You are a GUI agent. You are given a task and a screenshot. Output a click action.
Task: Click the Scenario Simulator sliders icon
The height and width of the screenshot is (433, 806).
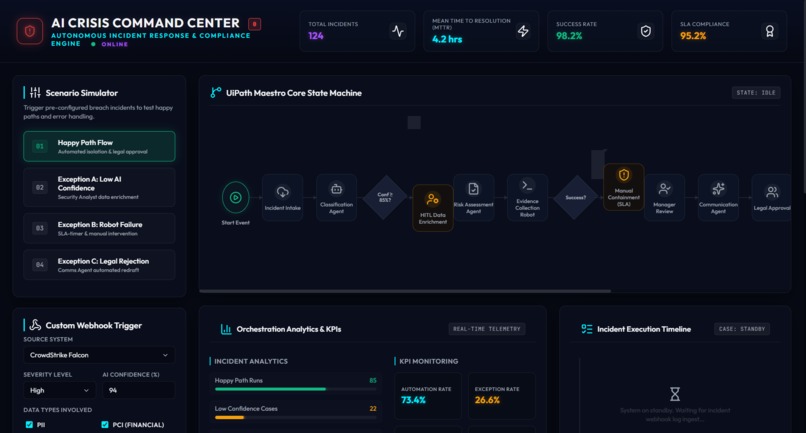(35, 93)
